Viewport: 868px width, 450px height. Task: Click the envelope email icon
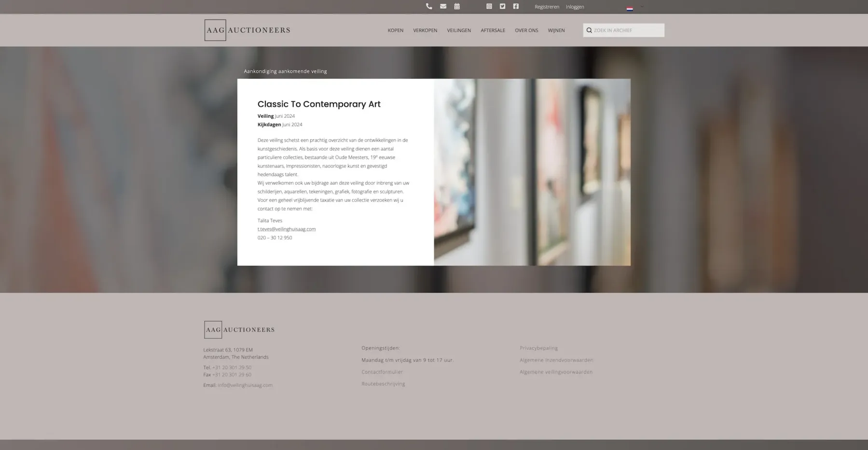pos(443,6)
